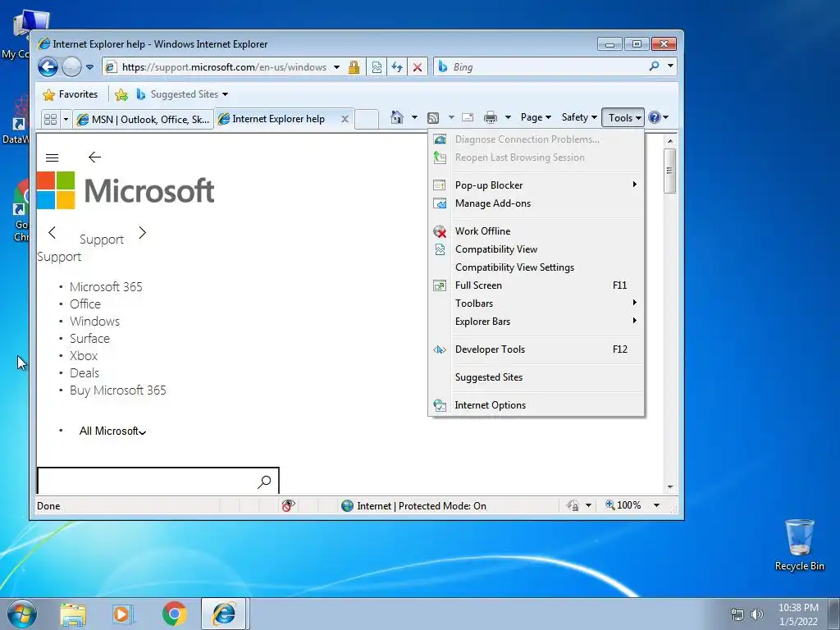Open the Quick Tabs list dropdown arrow

(66, 119)
